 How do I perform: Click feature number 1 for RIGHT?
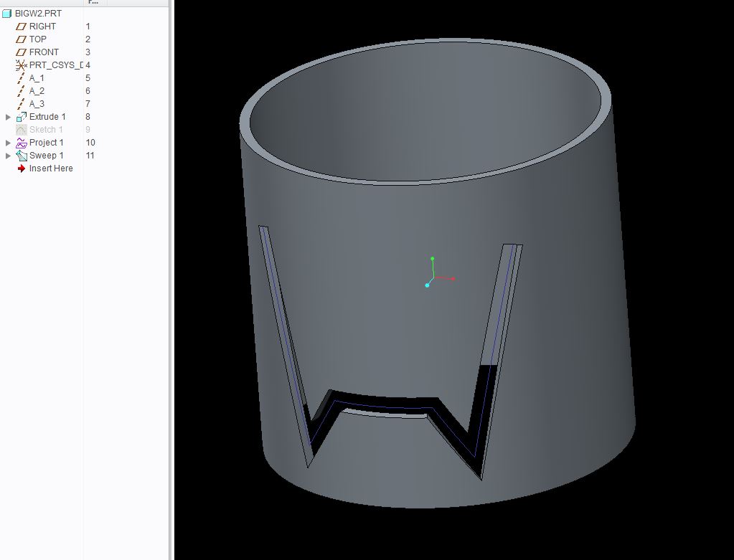[x=88, y=27]
